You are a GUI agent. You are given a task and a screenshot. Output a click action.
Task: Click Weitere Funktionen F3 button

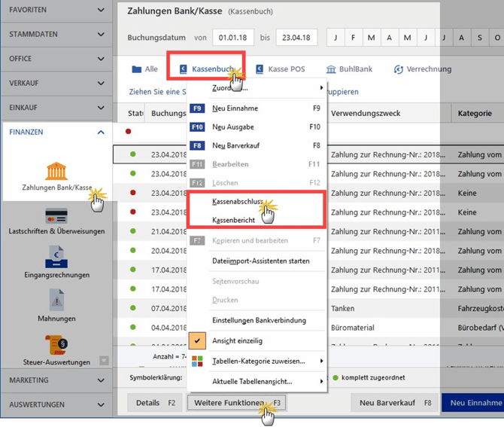point(236,403)
